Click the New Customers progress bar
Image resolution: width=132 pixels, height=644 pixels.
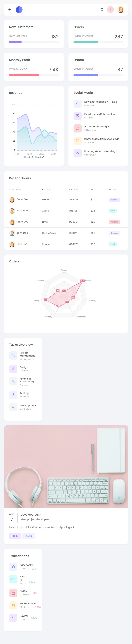click(x=34, y=42)
